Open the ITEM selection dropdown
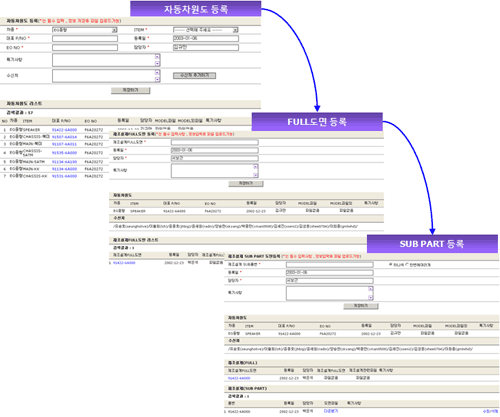 tap(206, 30)
